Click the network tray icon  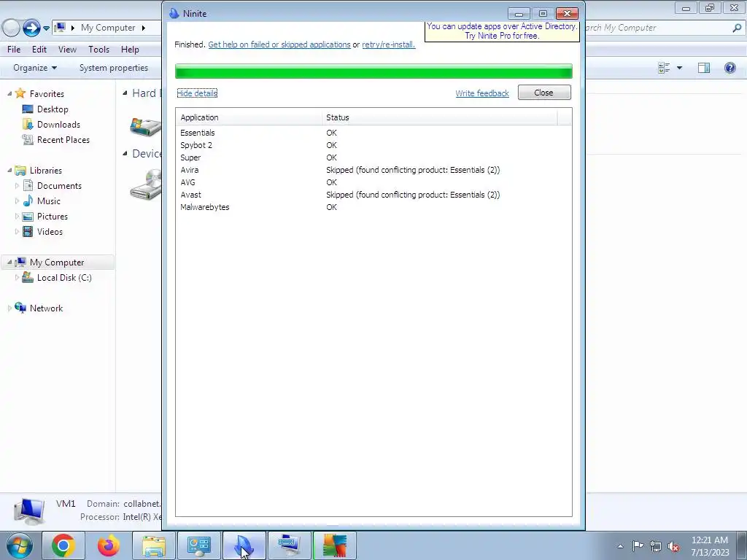point(656,546)
